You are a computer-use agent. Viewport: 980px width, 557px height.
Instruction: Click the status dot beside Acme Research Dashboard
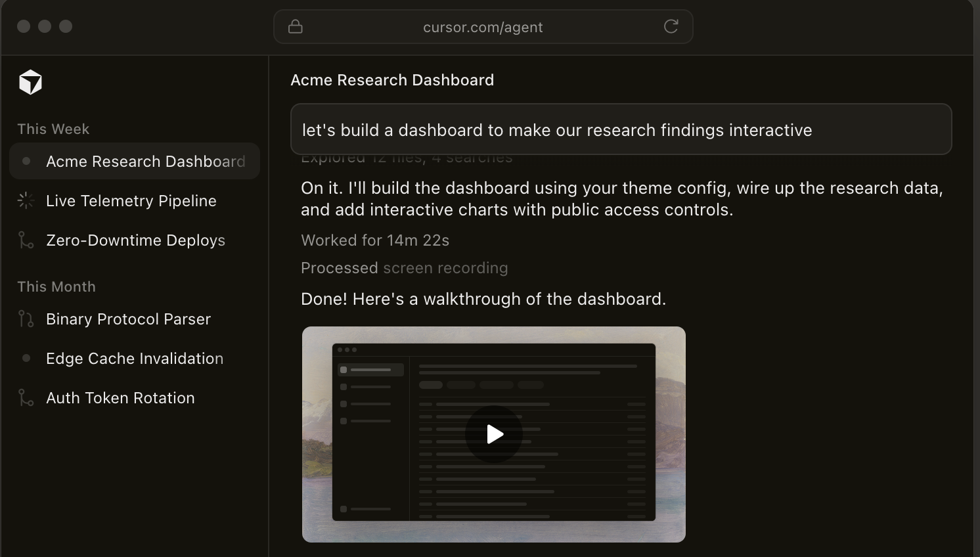click(26, 161)
